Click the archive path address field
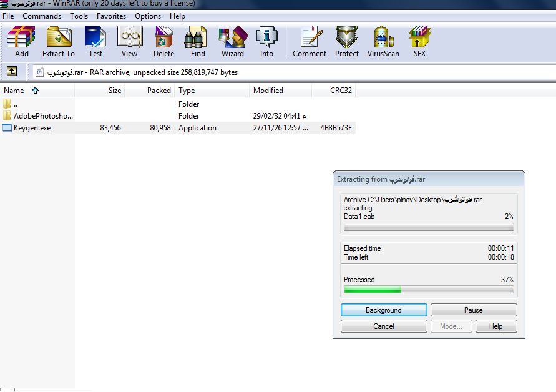This screenshot has width=556, height=392. tap(295, 72)
